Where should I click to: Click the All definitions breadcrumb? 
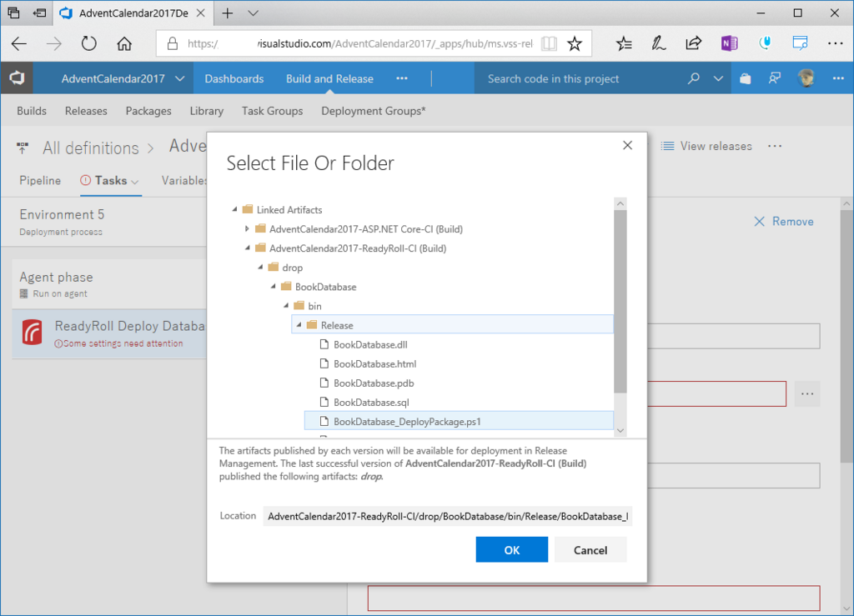pos(91,148)
